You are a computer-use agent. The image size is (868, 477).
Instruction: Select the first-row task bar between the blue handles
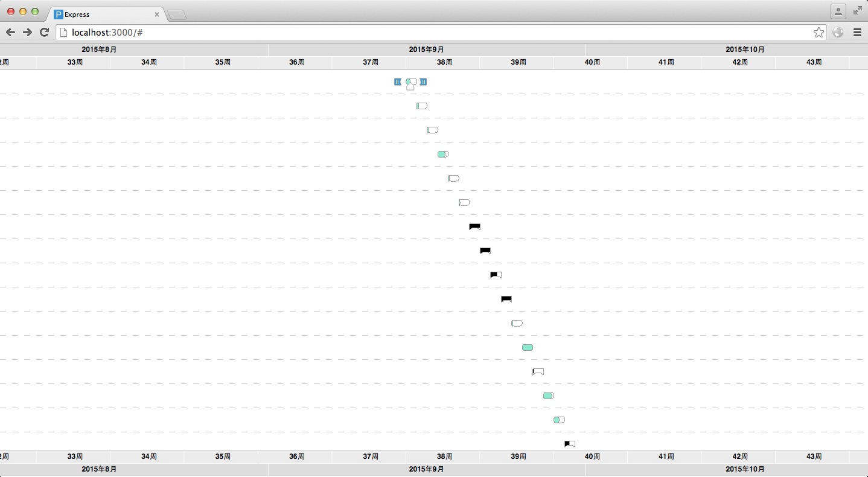(x=411, y=82)
